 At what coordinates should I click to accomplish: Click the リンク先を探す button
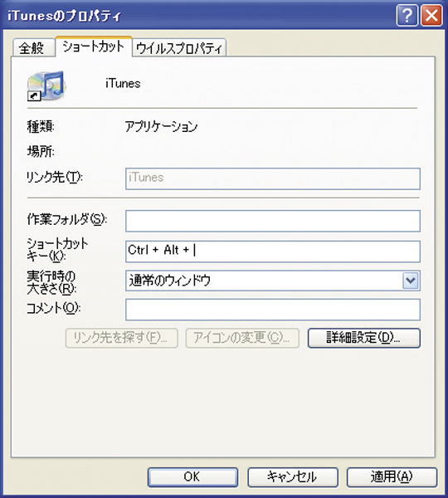[122, 338]
